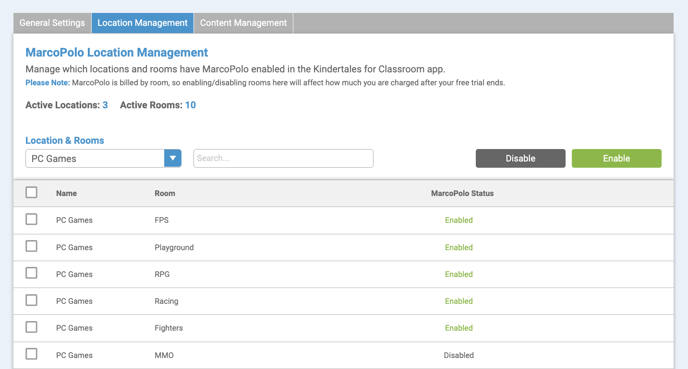
Task: Click the Disabled status for MMO
Action: click(x=459, y=355)
